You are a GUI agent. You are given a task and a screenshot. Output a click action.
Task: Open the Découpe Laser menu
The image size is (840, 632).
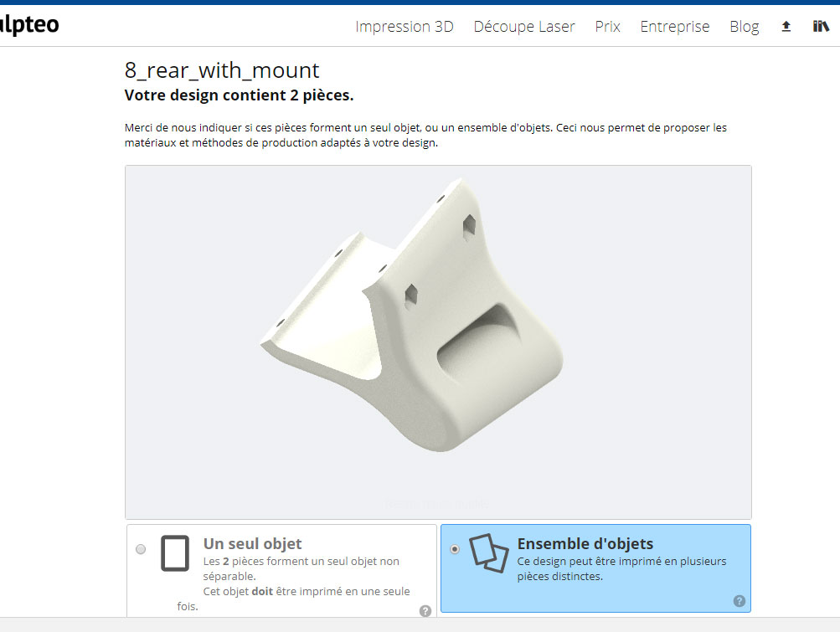click(x=524, y=26)
